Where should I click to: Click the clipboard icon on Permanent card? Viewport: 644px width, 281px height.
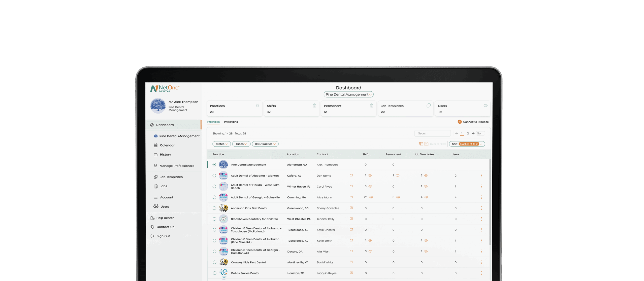pyautogui.click(x=371, y=106)
